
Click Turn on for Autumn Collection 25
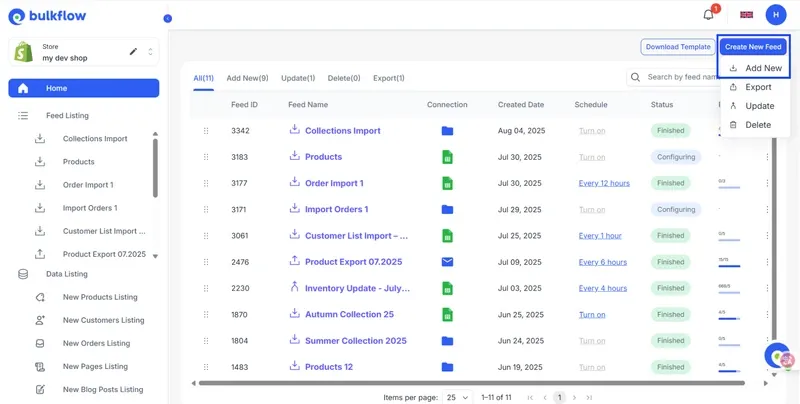click(592, 315)
